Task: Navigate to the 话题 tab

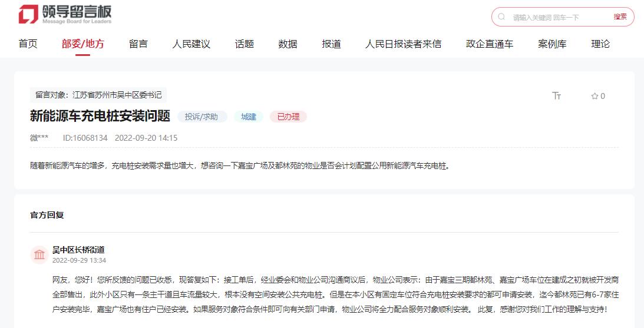Action: 244,44
